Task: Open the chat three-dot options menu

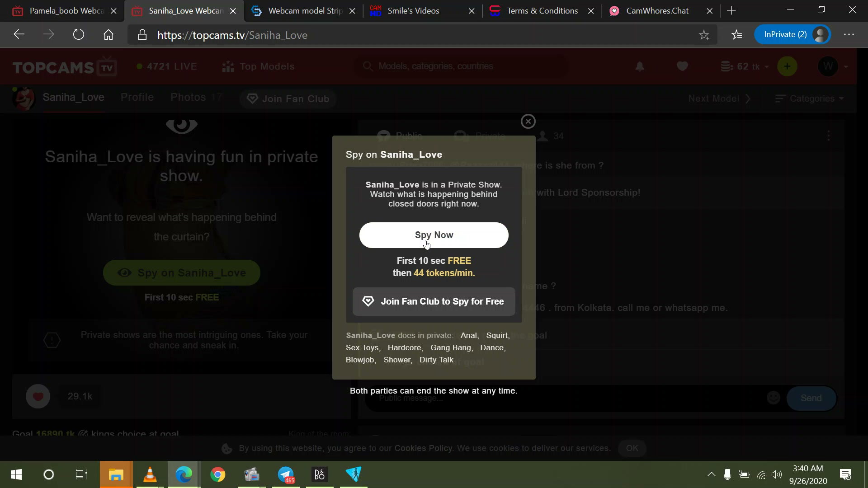Action: [x=828, y=136]
